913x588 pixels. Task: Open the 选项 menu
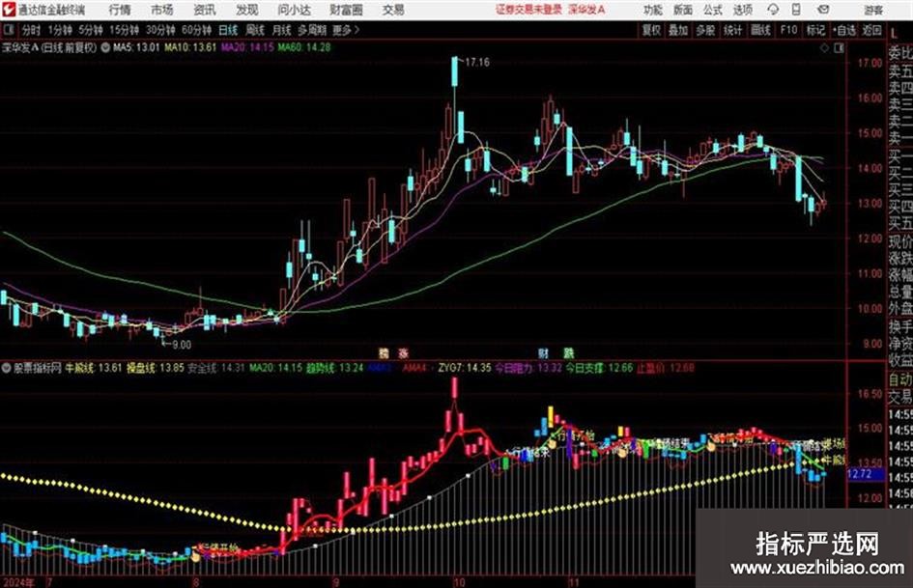point(742,10)
